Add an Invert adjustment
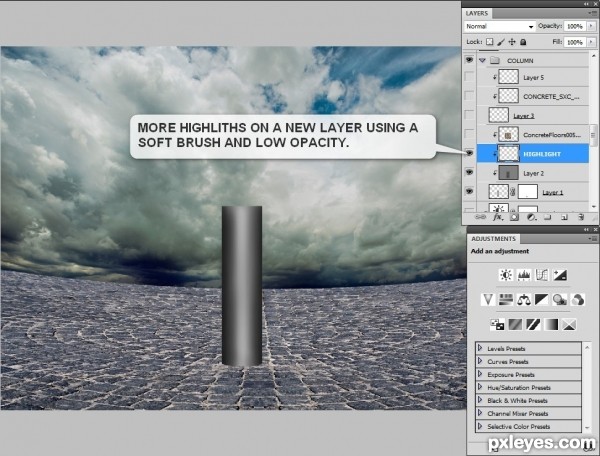Screen dimensions: 600x456 pyautogui.click(x=497, y=324)
